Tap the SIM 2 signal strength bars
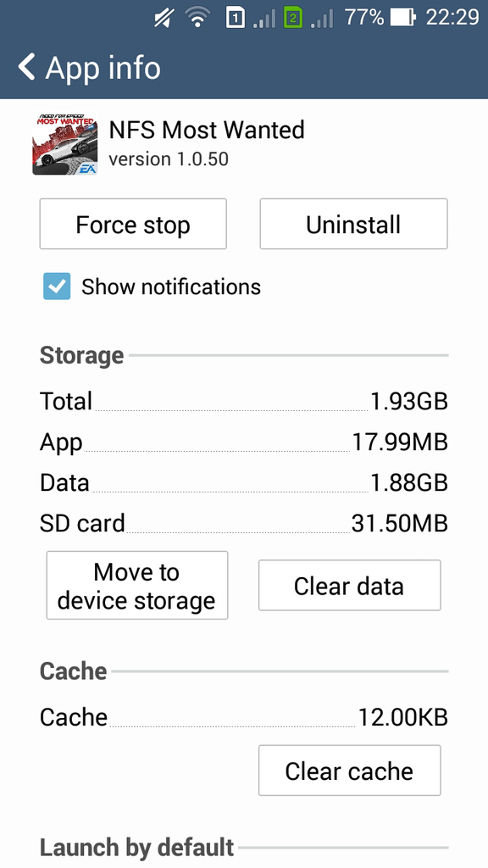The image size is (488, 868). (322, 19)
